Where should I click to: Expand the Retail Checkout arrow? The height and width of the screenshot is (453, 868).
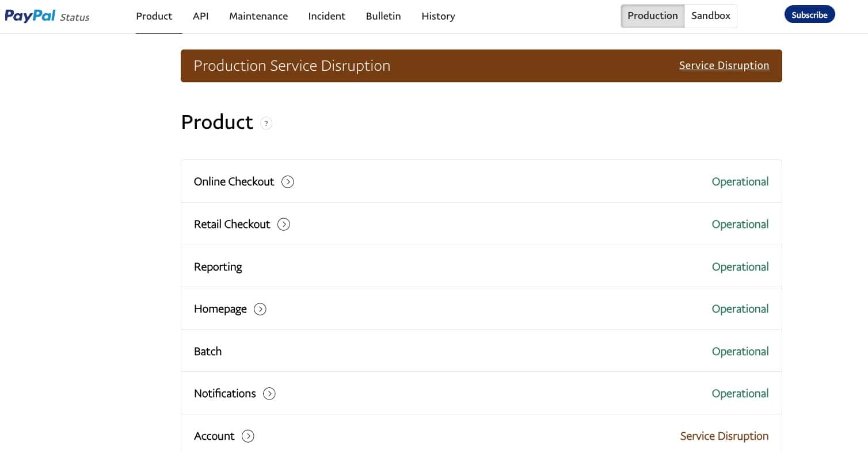point(284,224)
